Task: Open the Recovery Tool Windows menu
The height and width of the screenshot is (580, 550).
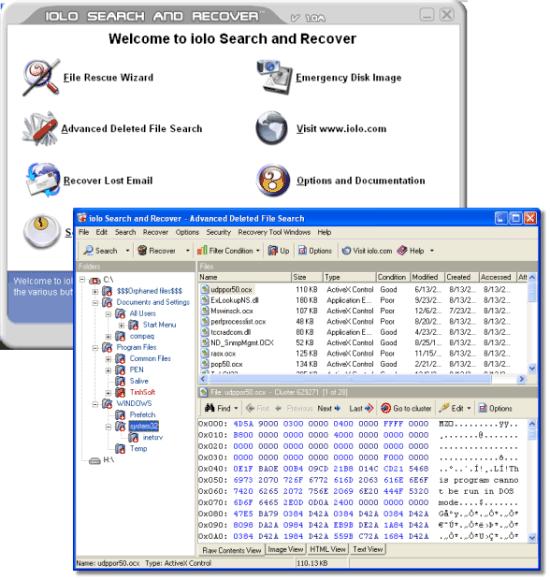Action: [274, 232]
